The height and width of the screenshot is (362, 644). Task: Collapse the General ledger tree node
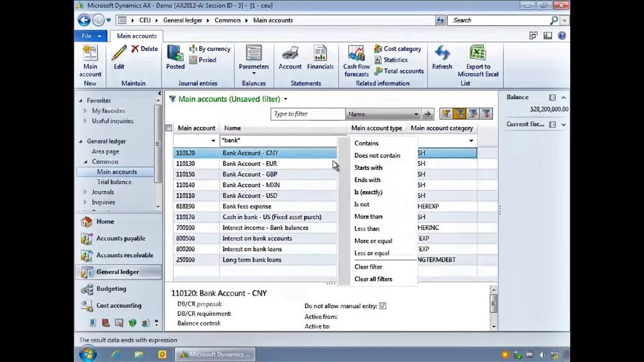[x=80, y=141]
